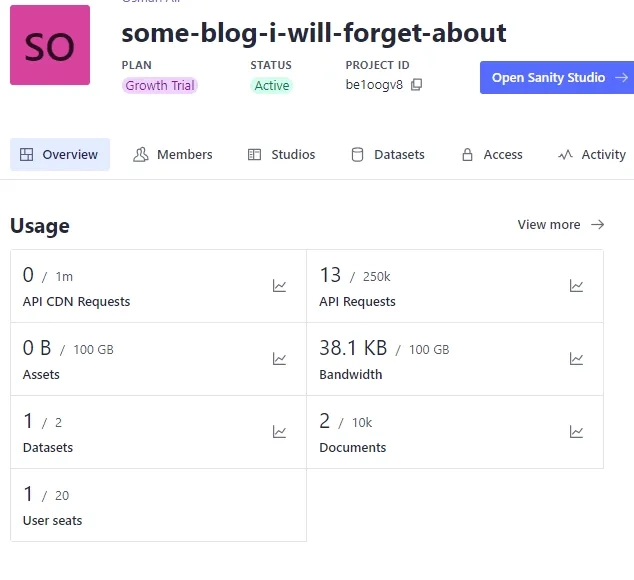Open chart icon for API Requests
This screenshot has height=580, width=634.
tap(576, 286)
